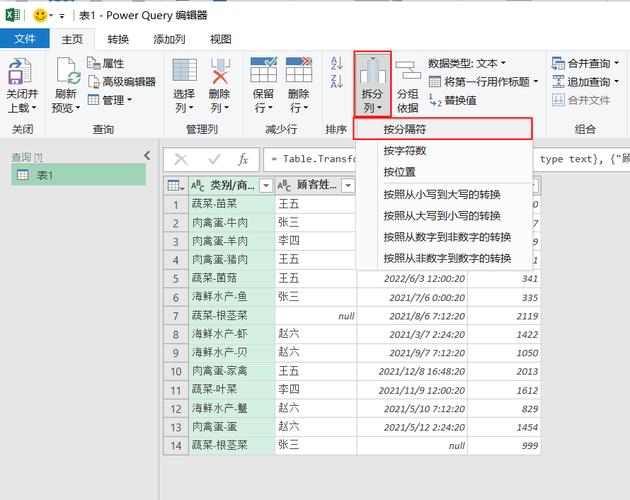
Task: Click Use First Row as Headers (将第一行用作标题)
Action: pos(483,82)
